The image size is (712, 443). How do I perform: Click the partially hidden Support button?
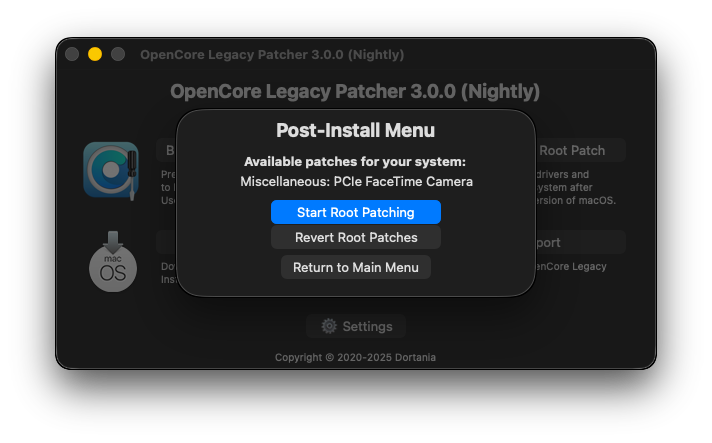click(580, 242)
